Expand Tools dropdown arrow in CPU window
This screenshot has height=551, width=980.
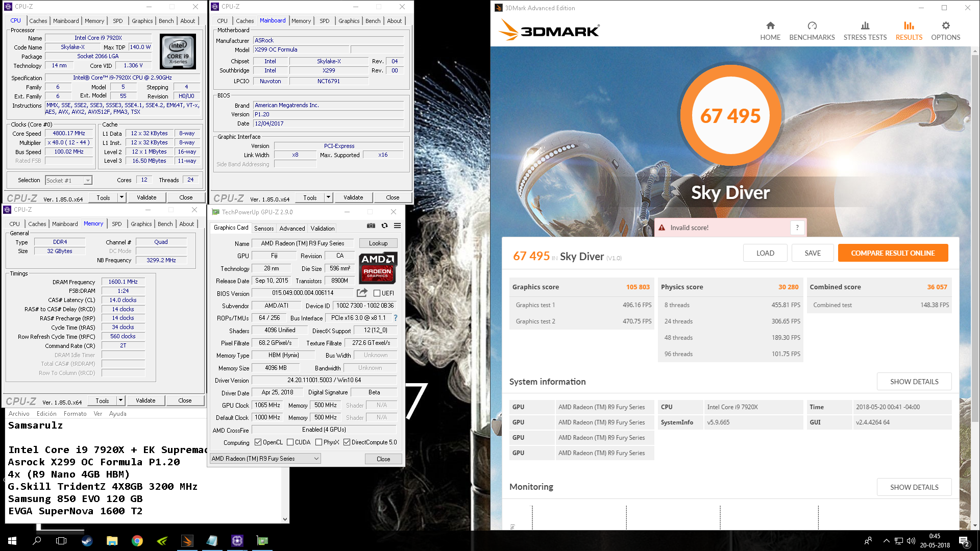[121, 197]
